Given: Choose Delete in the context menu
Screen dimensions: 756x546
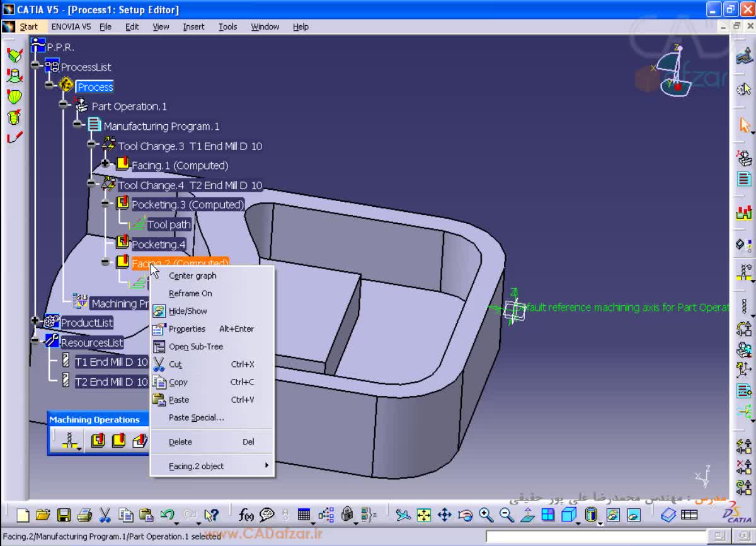Looking at the screenshot, I should pos(180,442).
